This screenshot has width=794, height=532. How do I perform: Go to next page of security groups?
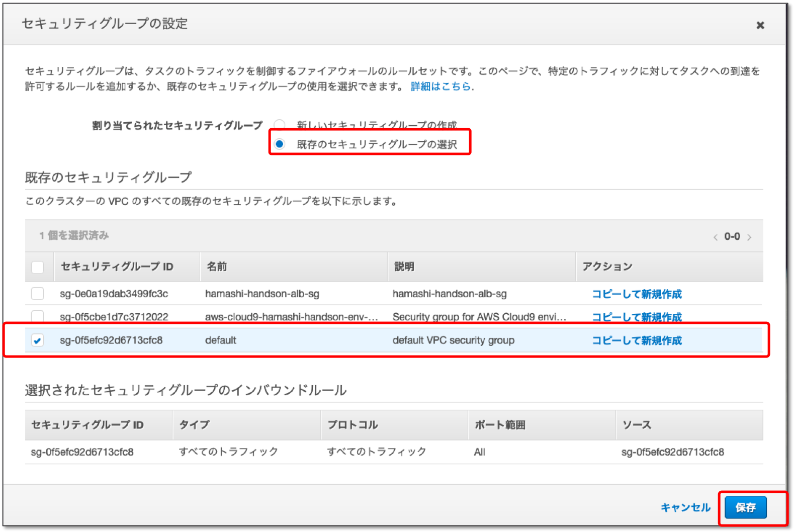(749, 237)
